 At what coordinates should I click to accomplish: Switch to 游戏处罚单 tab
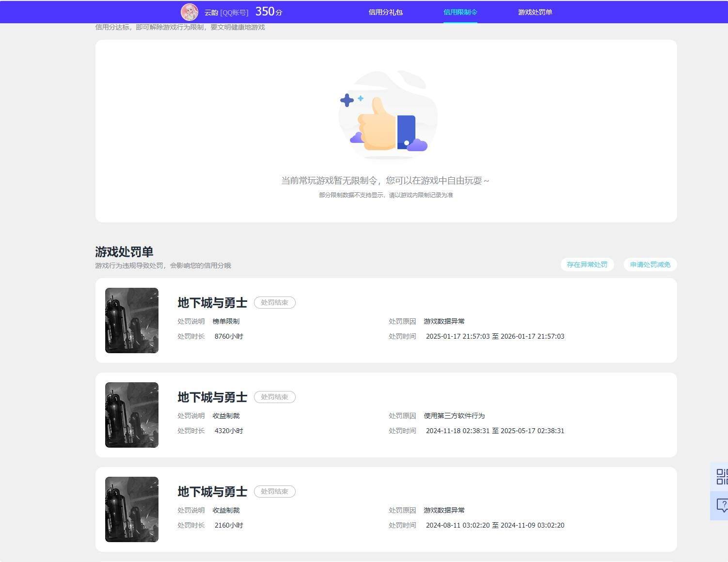point(535,12)
